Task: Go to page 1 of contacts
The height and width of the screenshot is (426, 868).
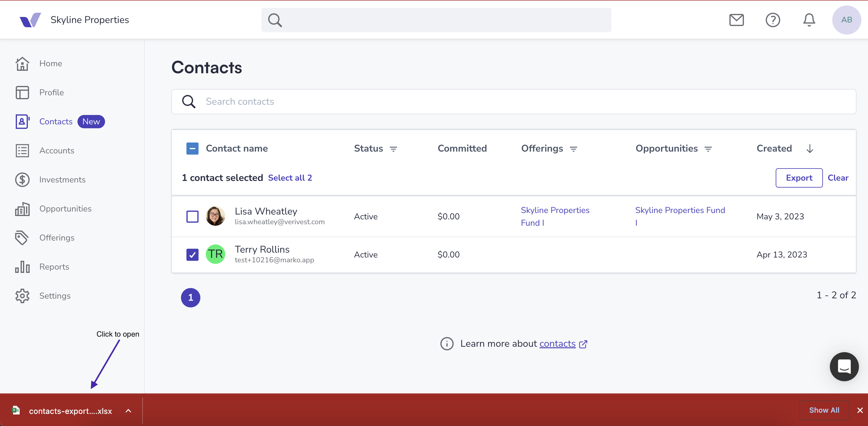Action: (190, 298)
